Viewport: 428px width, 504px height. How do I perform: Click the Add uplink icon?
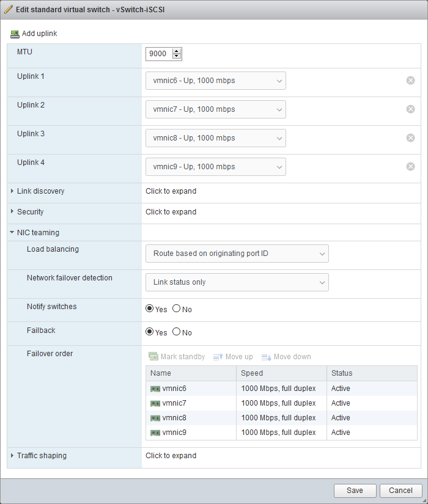tap(15, 34)
